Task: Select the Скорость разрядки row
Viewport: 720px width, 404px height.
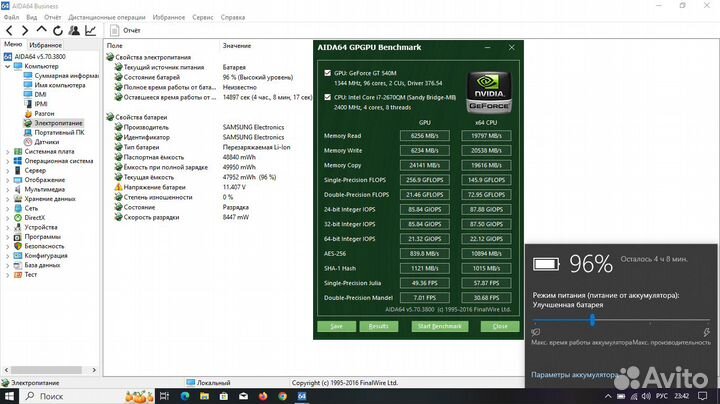Action: pos(151,217)
